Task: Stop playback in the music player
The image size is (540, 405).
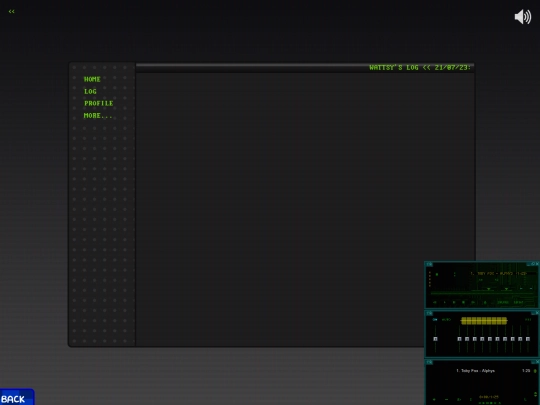Action: pos(463,302)
